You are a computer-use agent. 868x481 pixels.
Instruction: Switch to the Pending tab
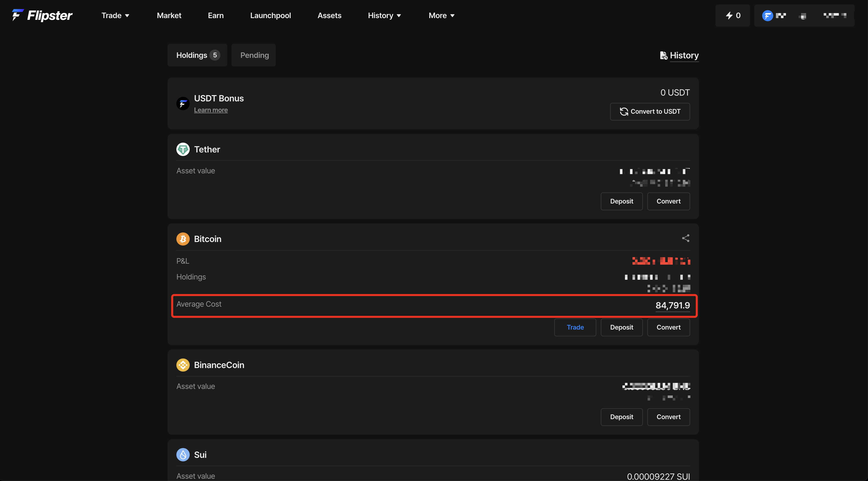[x=253, y=55]
